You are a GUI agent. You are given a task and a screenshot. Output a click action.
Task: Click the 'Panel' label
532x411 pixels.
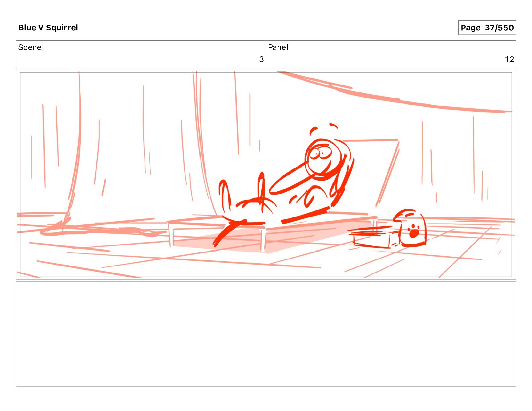[278, 47]
